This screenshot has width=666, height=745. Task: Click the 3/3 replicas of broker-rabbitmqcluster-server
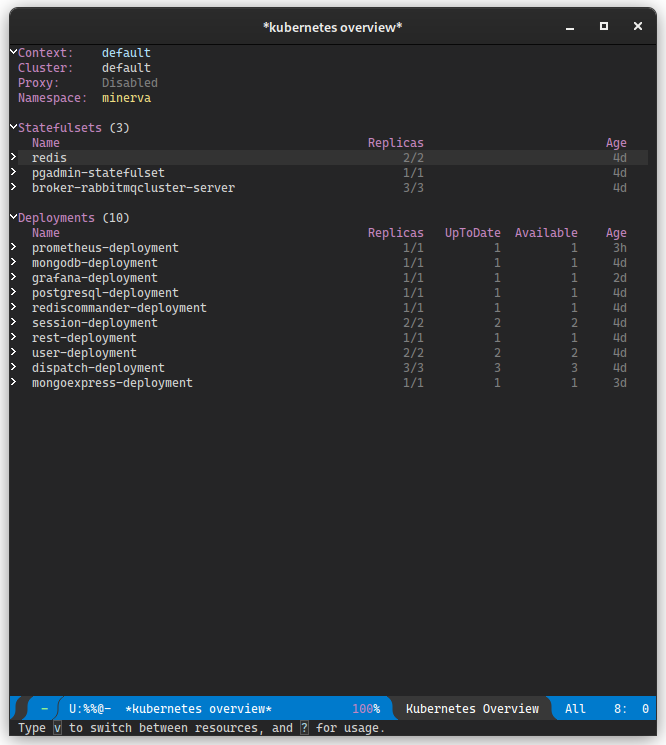(x=413, y=188)
